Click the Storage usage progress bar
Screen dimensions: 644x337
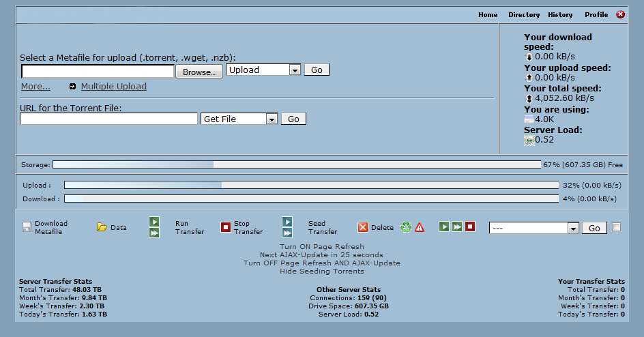[x=297, y=164]
